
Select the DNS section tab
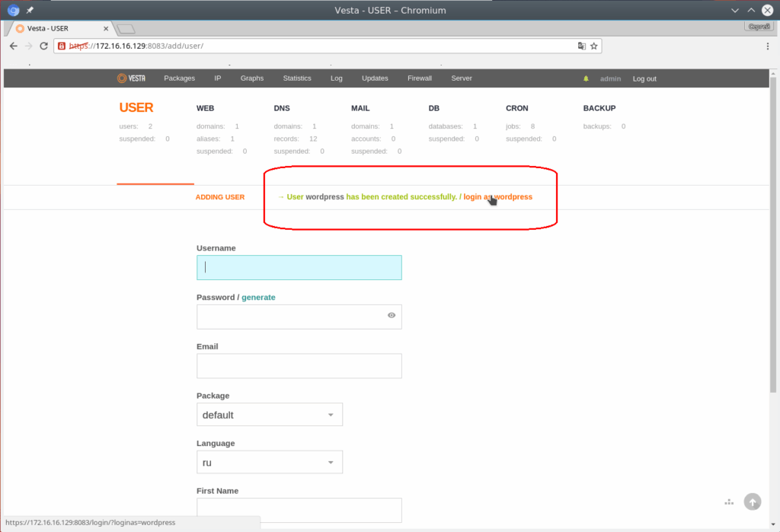[x=282, y=108]
